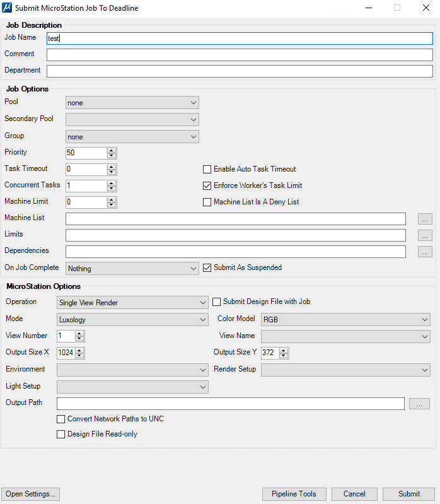This screenshot has height=504, width=440.
Task: Click the Submit button
Action: (x=409, y=494)
